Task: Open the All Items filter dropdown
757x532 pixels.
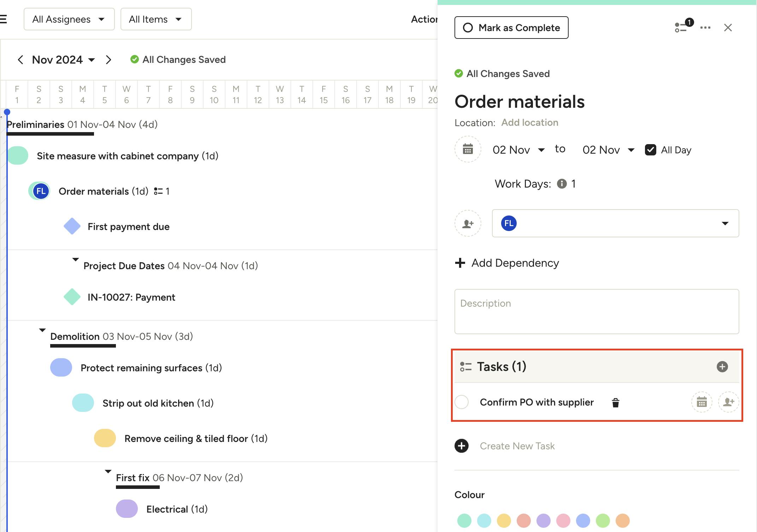Action: pos(156,19)
